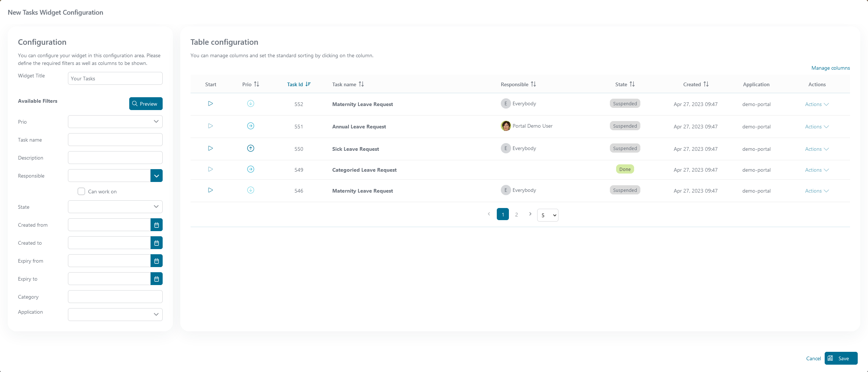This screenshot has width=868, height=372.
Task: Click Everybody avatar in task 552 row
Action: (506, 103)
